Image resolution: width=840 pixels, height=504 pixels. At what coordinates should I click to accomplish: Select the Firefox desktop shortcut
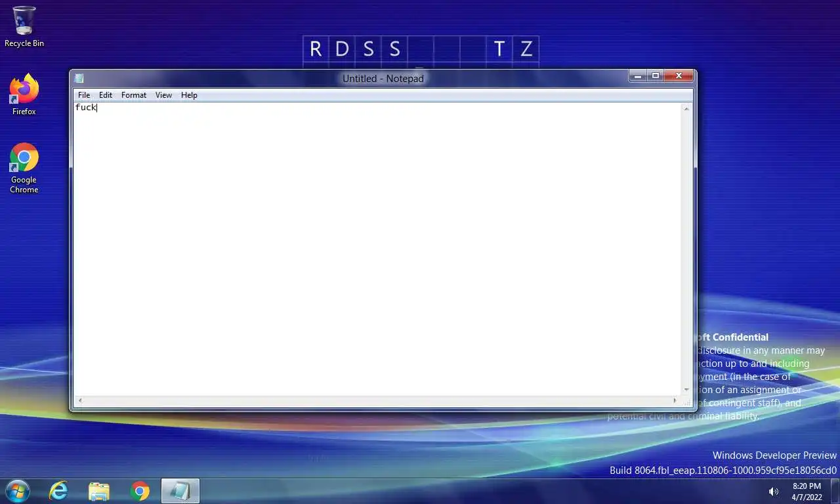(x=24, y=95)
